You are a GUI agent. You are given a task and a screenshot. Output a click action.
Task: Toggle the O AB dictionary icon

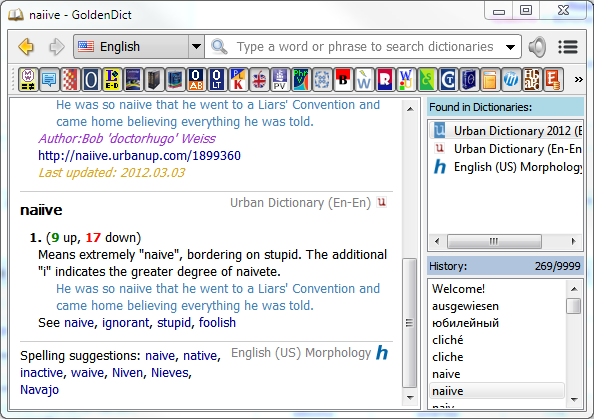[196, 80]
